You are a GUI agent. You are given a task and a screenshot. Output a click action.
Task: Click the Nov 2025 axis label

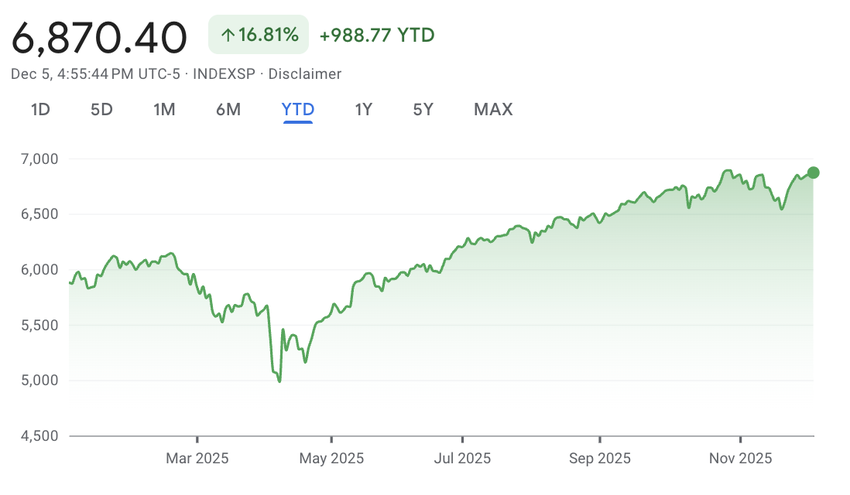[740, 459]
